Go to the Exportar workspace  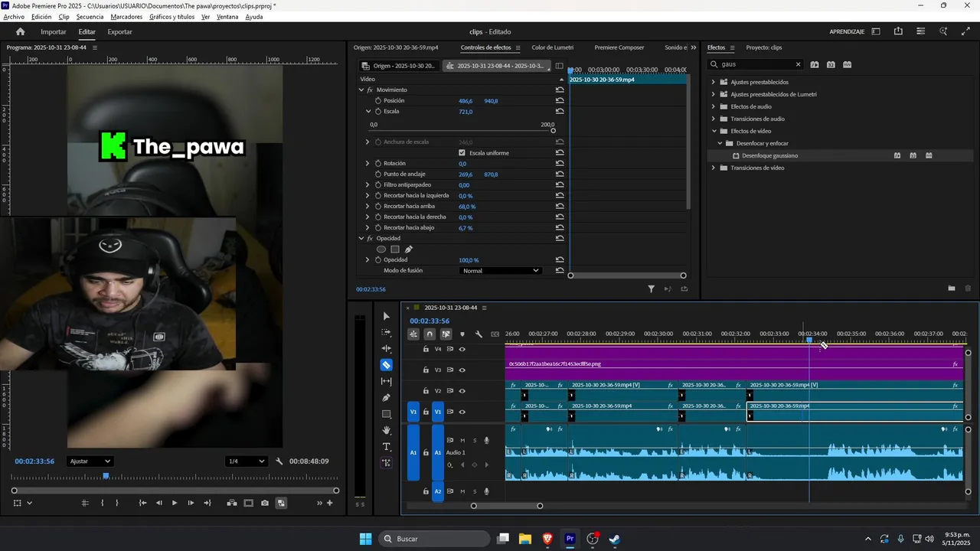[x=119, y=32]
